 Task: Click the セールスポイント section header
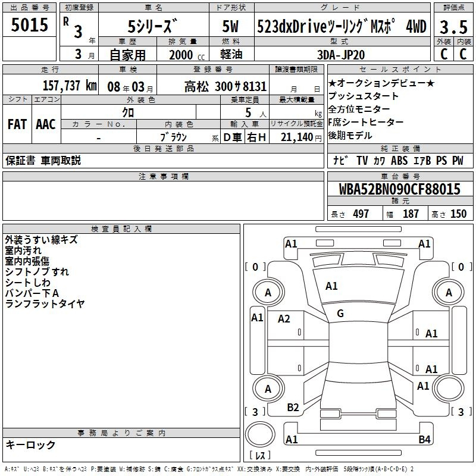tap(400, 70)
